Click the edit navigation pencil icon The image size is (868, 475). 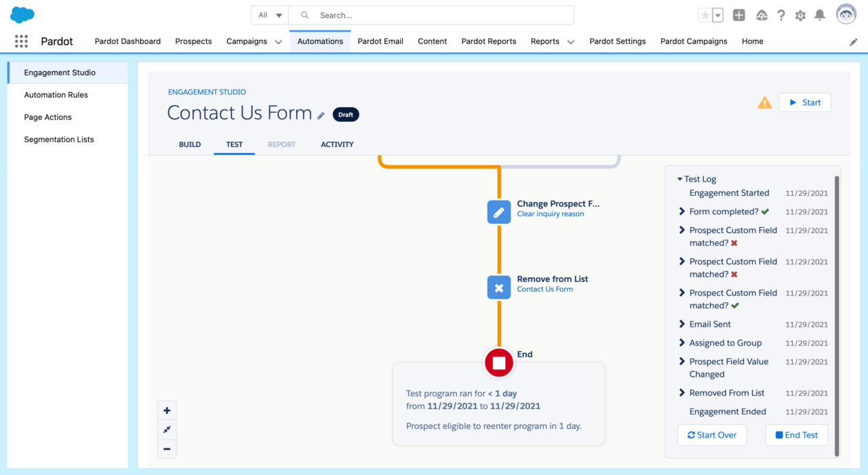(853, 42)
